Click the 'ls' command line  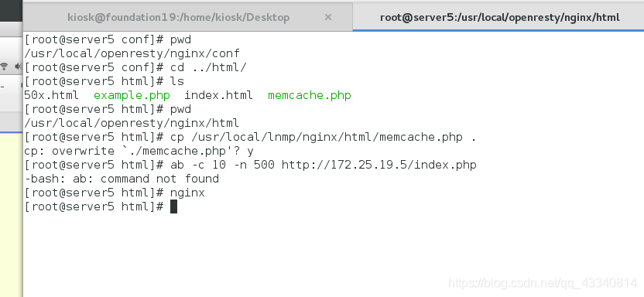104,81
